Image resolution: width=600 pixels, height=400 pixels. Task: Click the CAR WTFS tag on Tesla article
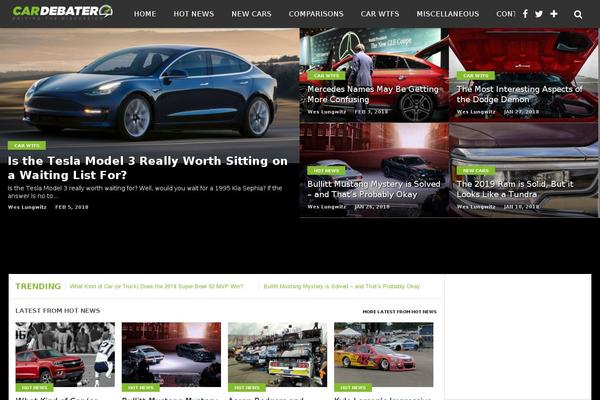pos(27,145)
